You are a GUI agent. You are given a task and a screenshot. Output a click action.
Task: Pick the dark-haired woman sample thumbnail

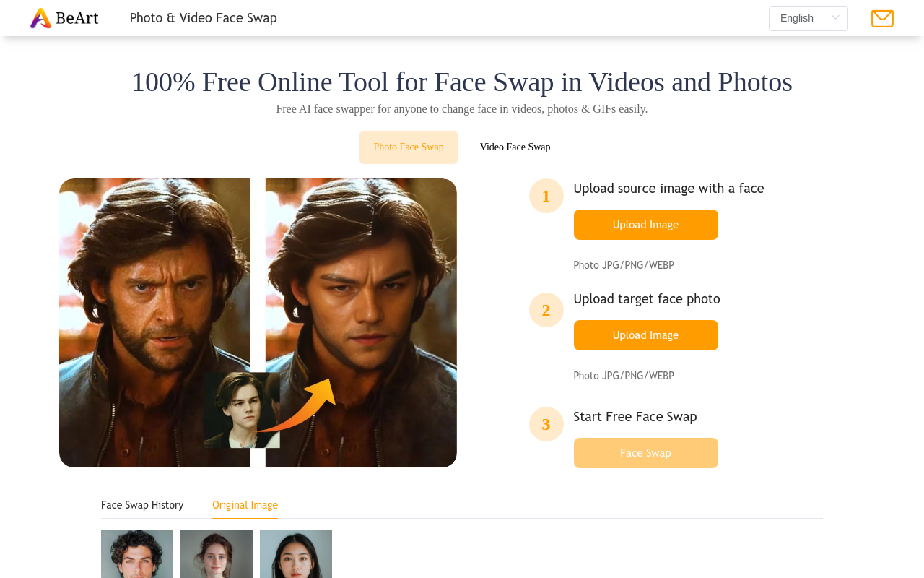click(x=296, y=554)
